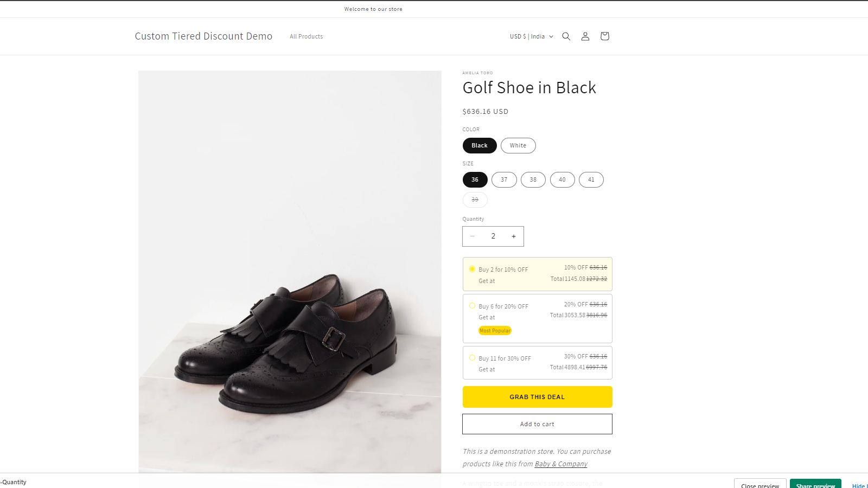Image resolution: width=868 pixels, height=488 pixels.
Task: Select size 38
Action: pos(533,179)
